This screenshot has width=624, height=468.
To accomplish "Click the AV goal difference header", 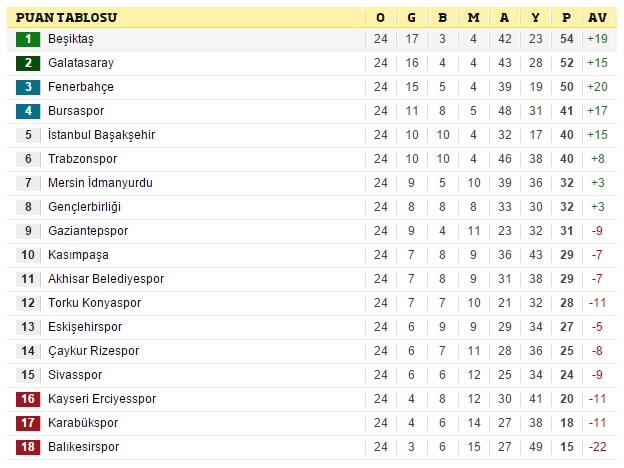I will click(597, 18).
